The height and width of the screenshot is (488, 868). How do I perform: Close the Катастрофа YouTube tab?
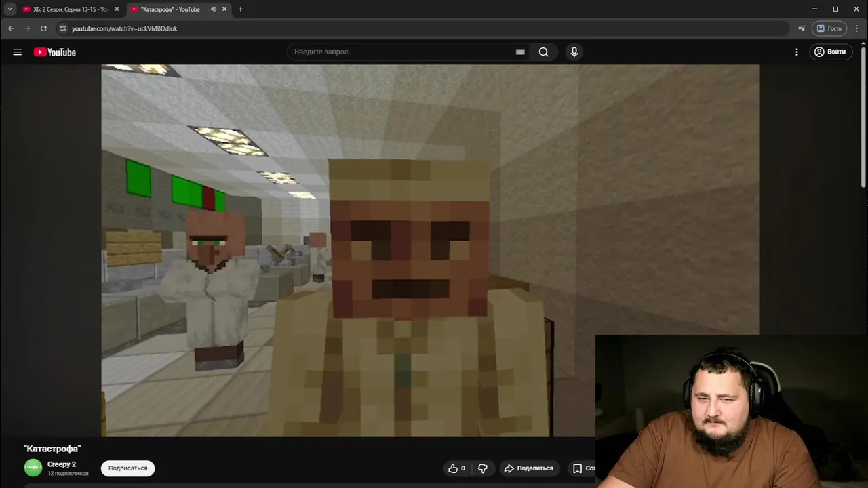[224, 9]
